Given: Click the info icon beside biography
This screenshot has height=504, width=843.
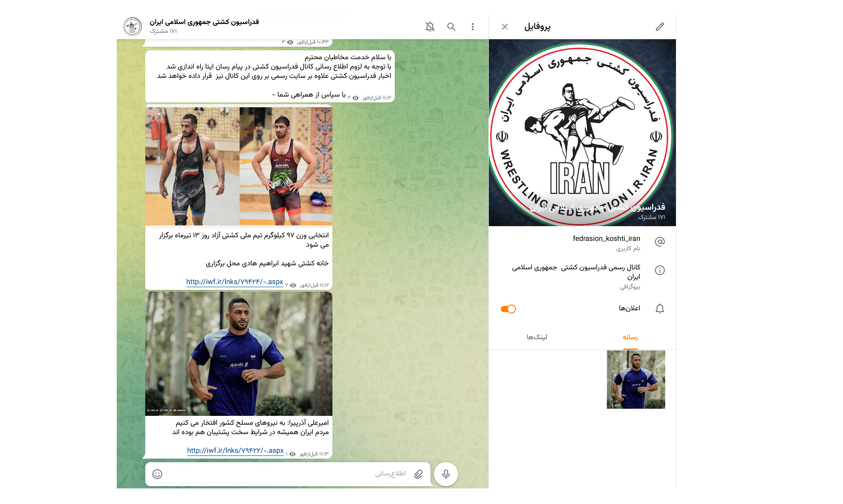Looking at the screenshot, I should coord(659,270).
